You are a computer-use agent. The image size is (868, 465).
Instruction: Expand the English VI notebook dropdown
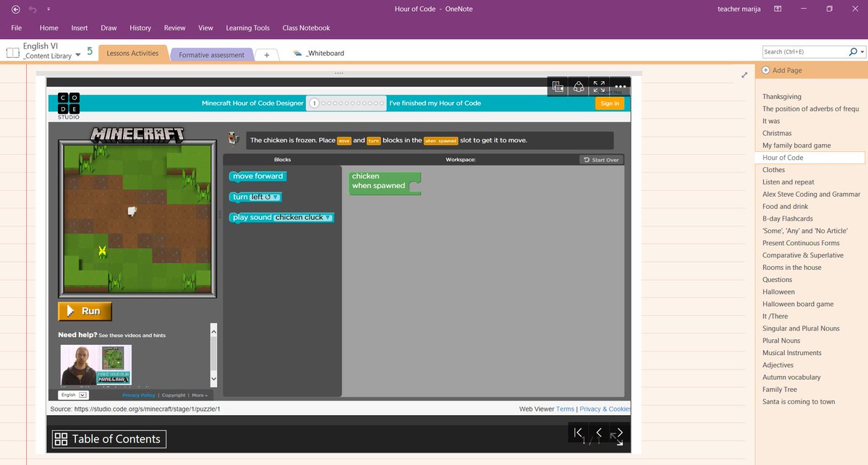[77, 55]
